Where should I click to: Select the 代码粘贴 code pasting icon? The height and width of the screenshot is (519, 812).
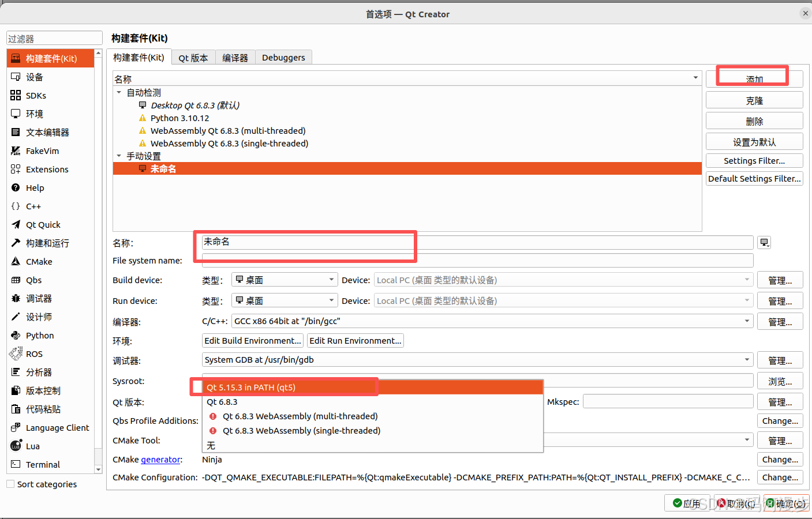pos(16,409)
